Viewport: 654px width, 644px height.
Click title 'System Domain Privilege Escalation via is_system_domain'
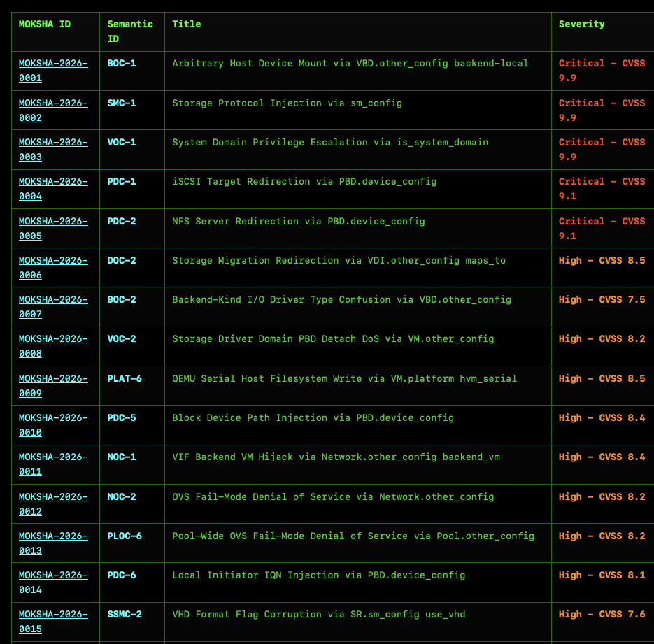pos(330,143)
